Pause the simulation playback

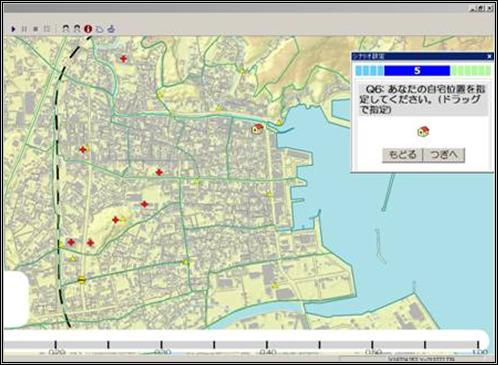pos(24,29)
